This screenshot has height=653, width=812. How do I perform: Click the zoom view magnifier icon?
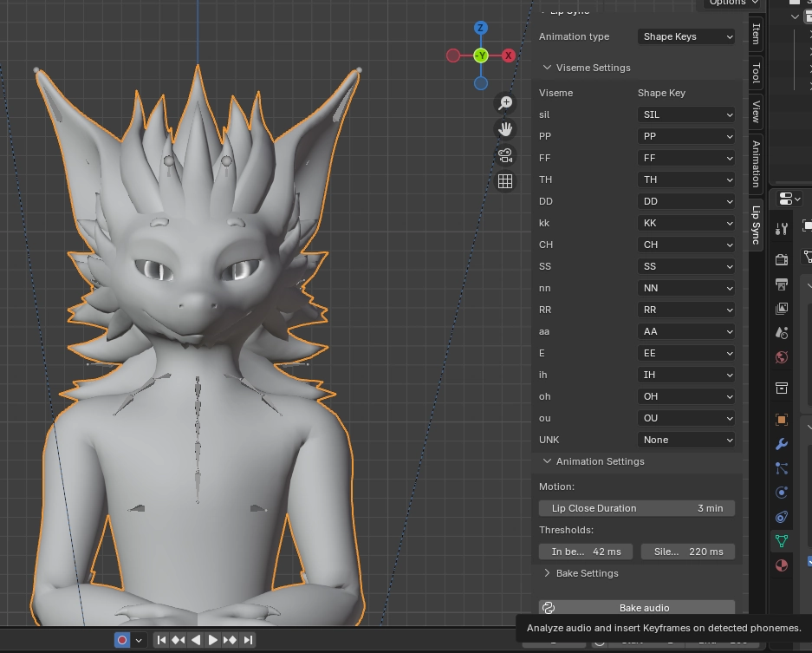pyautogui.click(x=505, y=103)
